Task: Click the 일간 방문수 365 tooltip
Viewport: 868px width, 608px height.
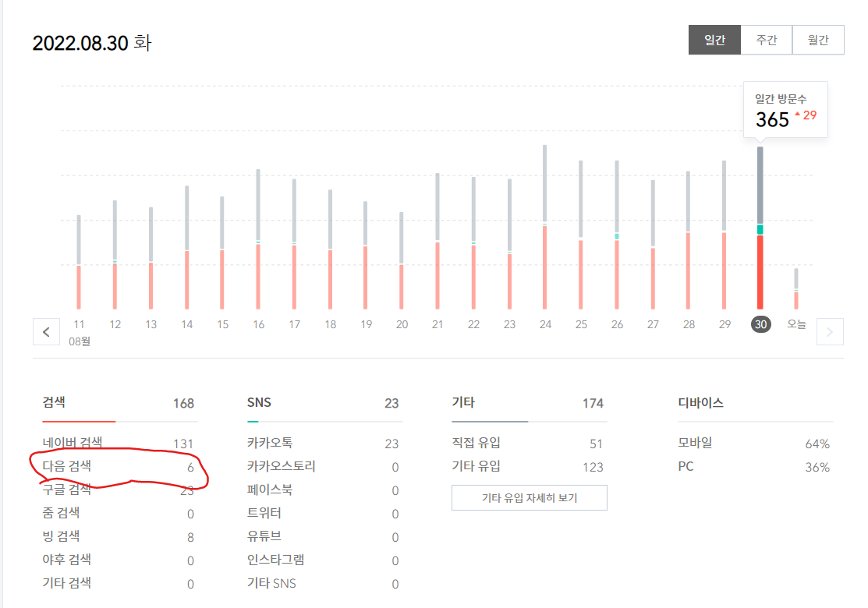Action: [x=785, y=109]
